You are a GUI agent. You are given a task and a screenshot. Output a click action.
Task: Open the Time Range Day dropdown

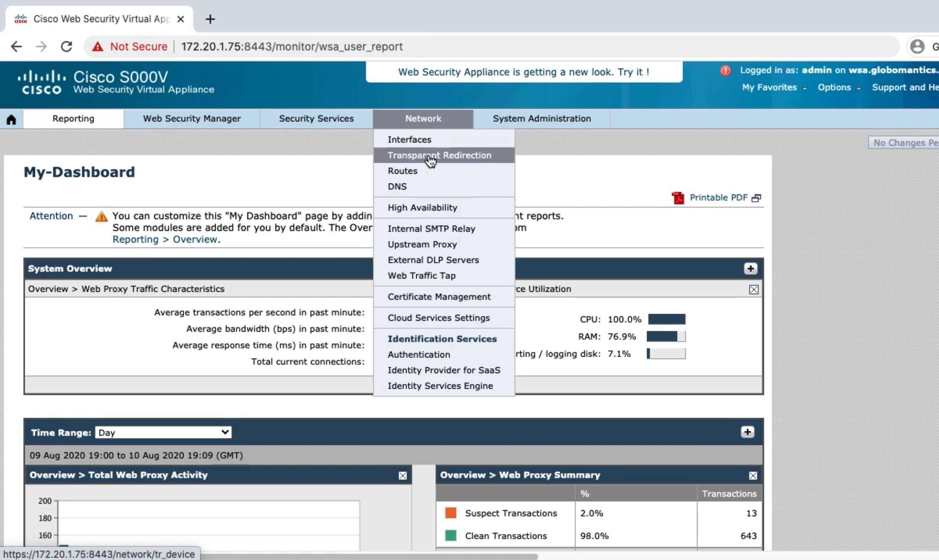point(163,433)
